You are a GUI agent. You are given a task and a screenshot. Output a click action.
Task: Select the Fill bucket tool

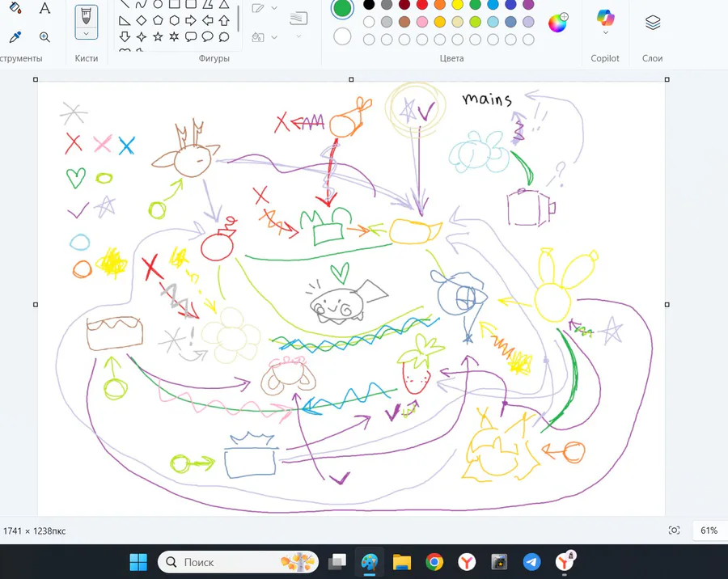point(15,8)
